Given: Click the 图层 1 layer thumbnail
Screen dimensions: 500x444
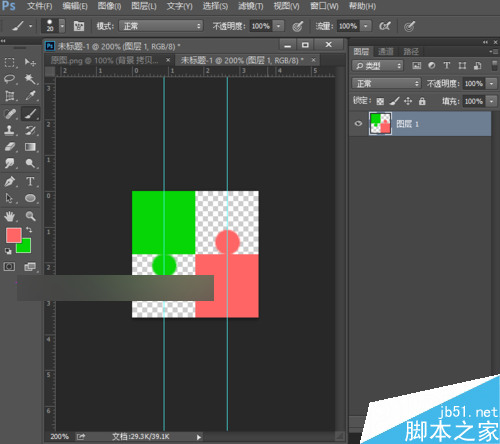Looking at the screenshot, I should (x=380, y=124).
